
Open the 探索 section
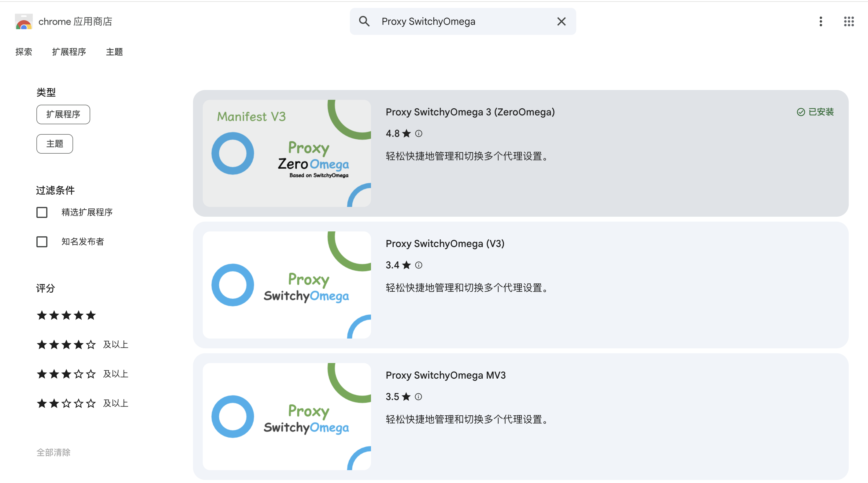tap(24, 52)
